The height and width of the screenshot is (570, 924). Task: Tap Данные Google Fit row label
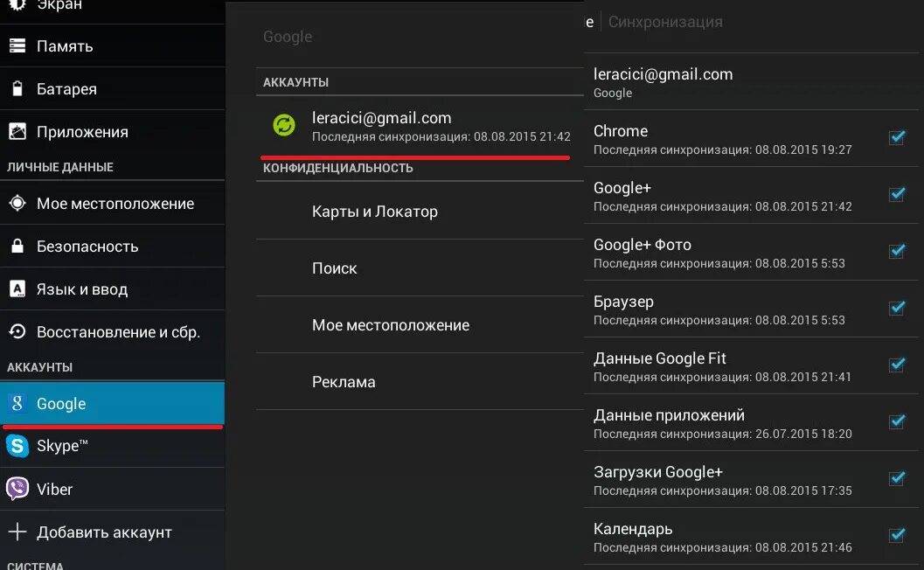click(x=660, y=358)
